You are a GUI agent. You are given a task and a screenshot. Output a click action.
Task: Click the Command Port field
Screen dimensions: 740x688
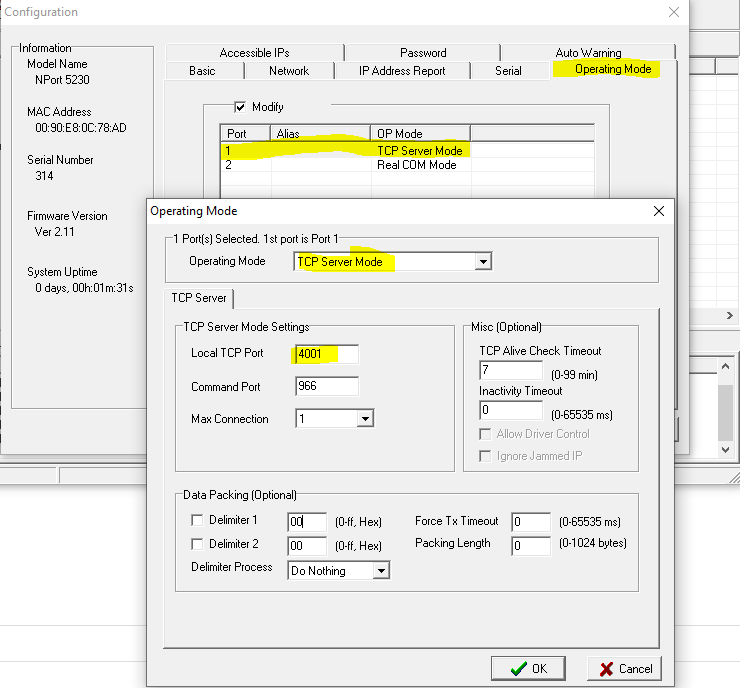(x=326, y=387)
